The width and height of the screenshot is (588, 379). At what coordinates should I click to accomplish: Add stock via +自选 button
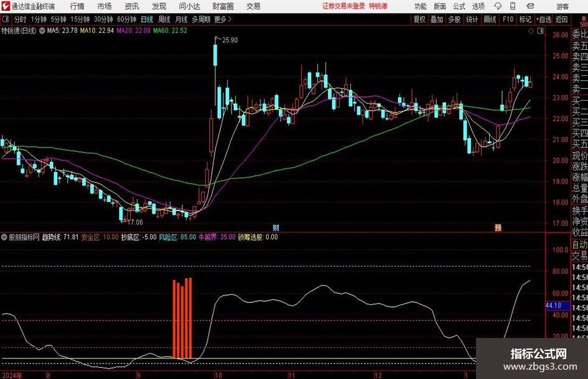(543, 19)
